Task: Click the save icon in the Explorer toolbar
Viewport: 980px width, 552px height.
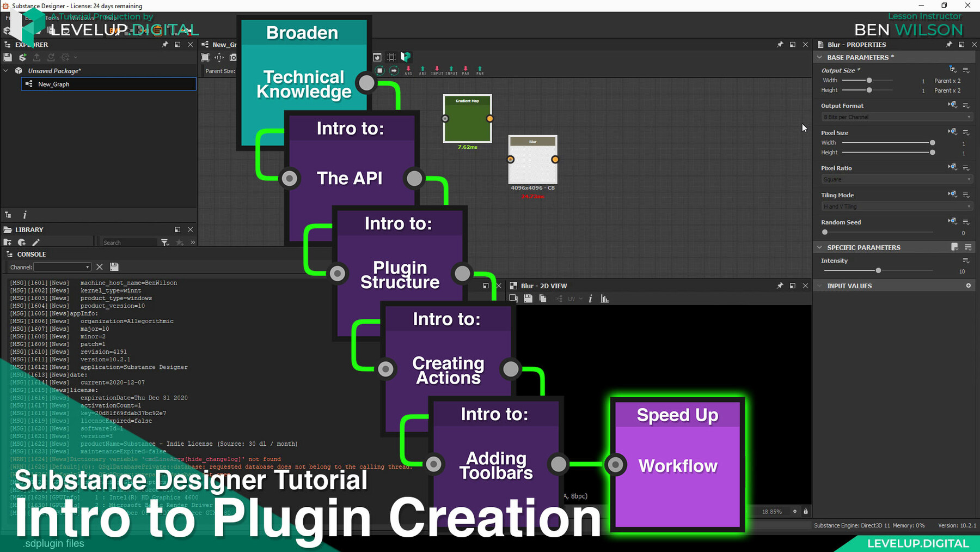Action: click(7, 57)
